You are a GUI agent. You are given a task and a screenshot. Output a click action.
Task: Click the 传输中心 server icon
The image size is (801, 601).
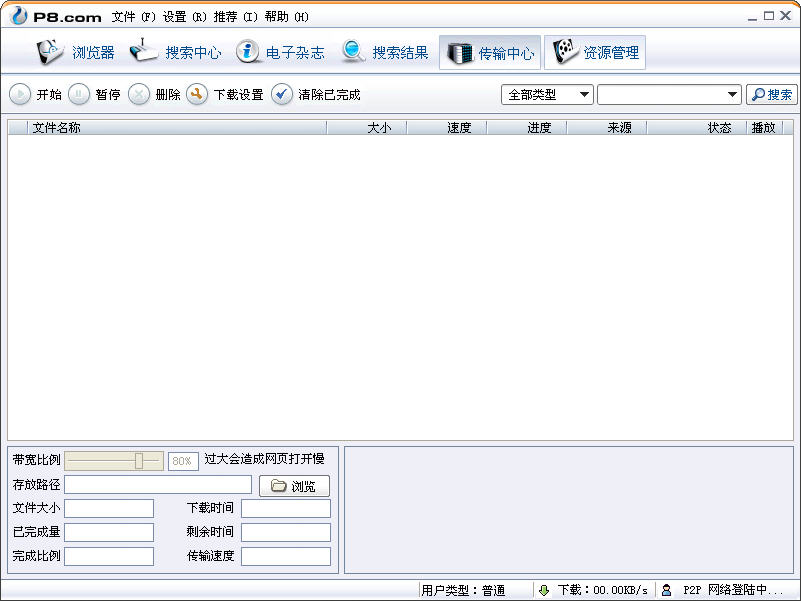[460, 53]
